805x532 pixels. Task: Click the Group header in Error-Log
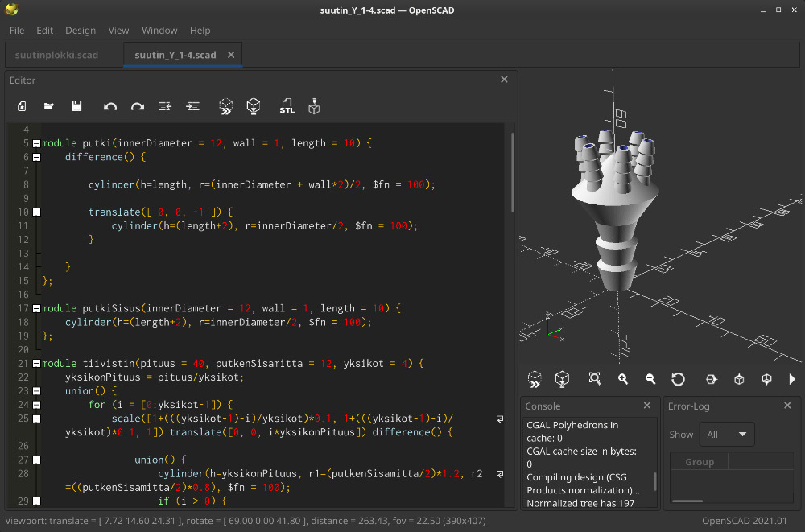700,461
